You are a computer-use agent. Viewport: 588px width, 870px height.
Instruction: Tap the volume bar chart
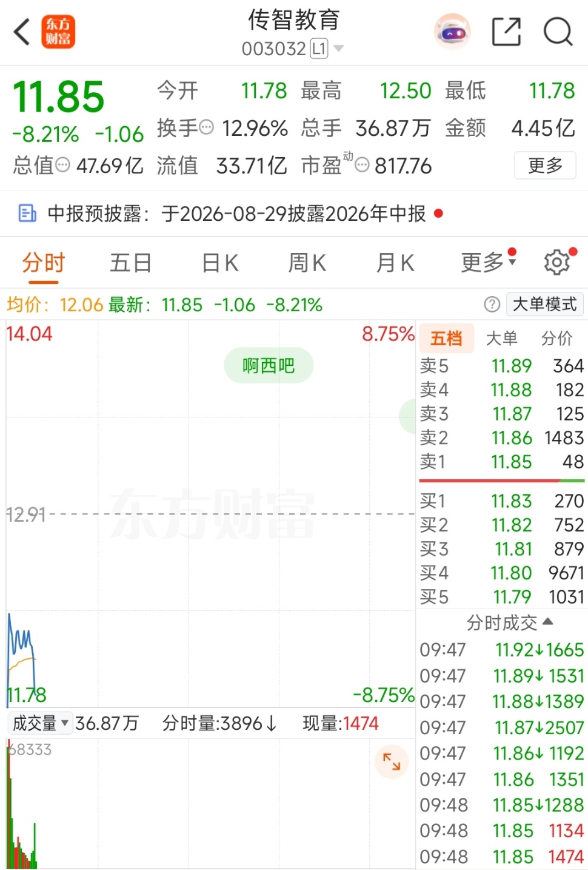coord(210,804)
